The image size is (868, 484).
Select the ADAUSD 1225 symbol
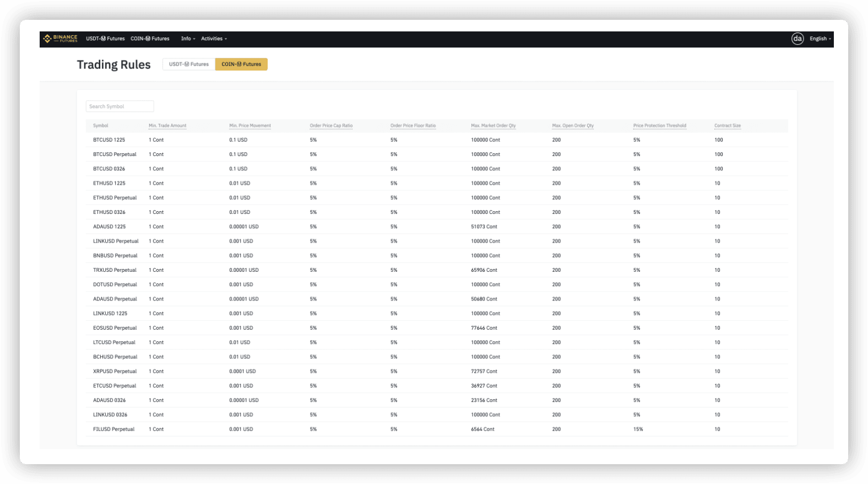109,227
